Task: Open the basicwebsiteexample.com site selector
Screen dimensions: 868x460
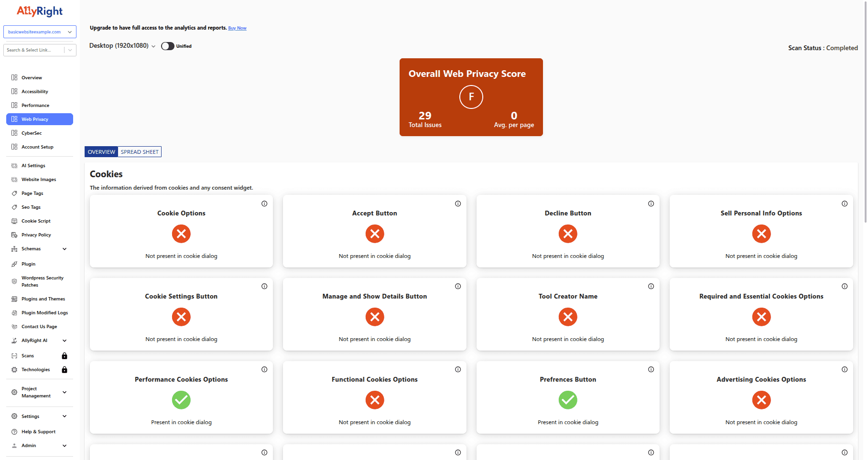Action: 40,32
